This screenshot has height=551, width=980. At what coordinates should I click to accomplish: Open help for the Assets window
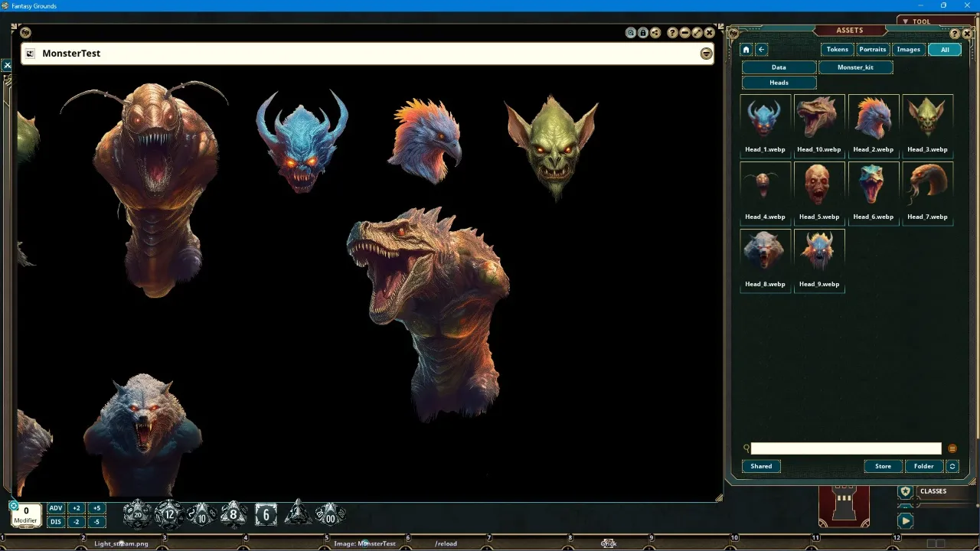coord(955,34)
